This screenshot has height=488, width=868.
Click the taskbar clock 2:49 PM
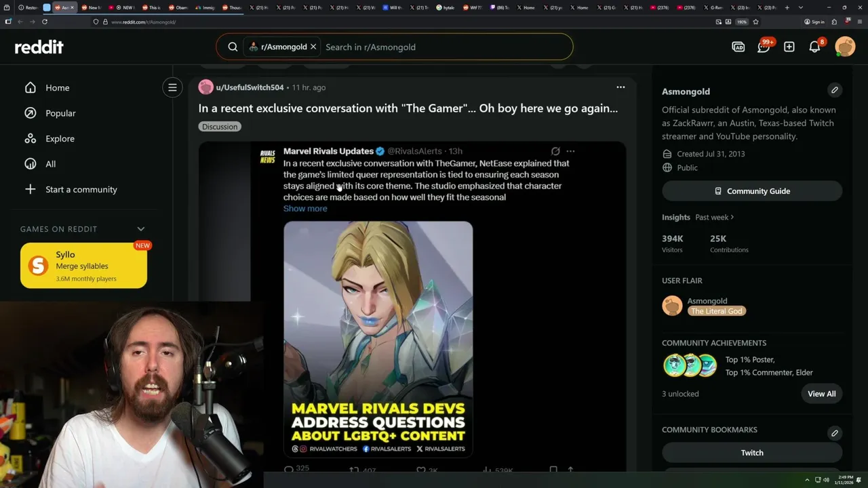click(x=845, y=480)
